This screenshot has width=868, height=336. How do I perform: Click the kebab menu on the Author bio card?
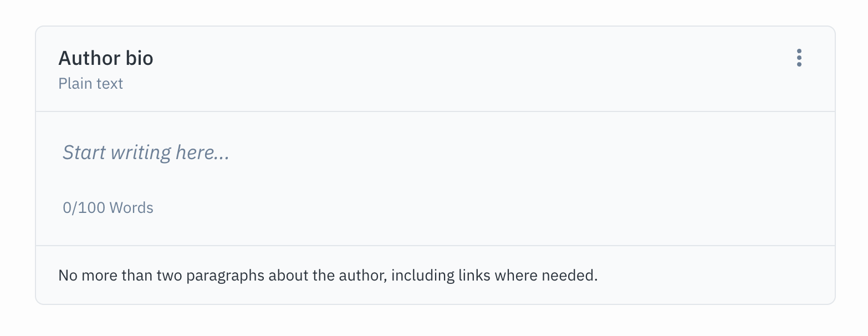click(799, 57)
